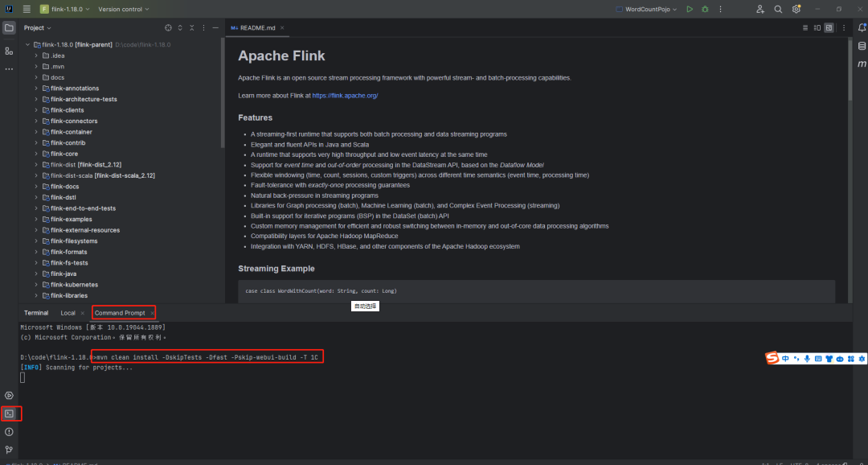Switch README to editor and preview view
The height and width of the screenshot is (465, 868).
pos(817,27)
